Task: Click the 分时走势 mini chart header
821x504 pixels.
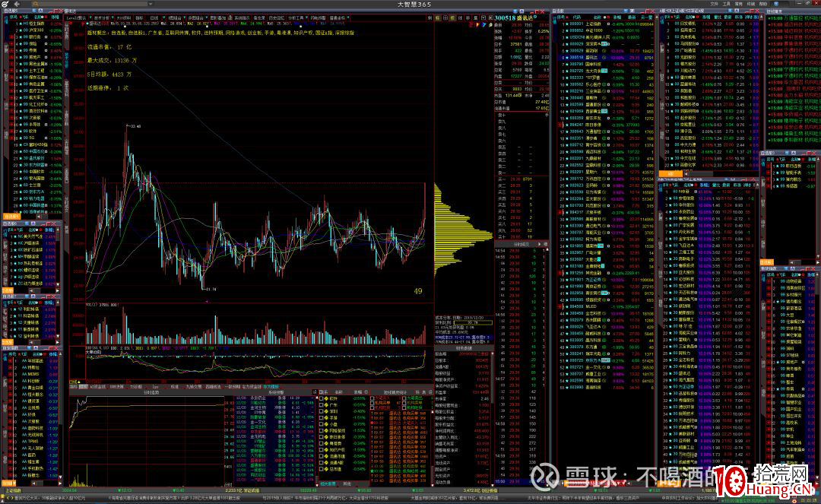Action: [151, 392]
